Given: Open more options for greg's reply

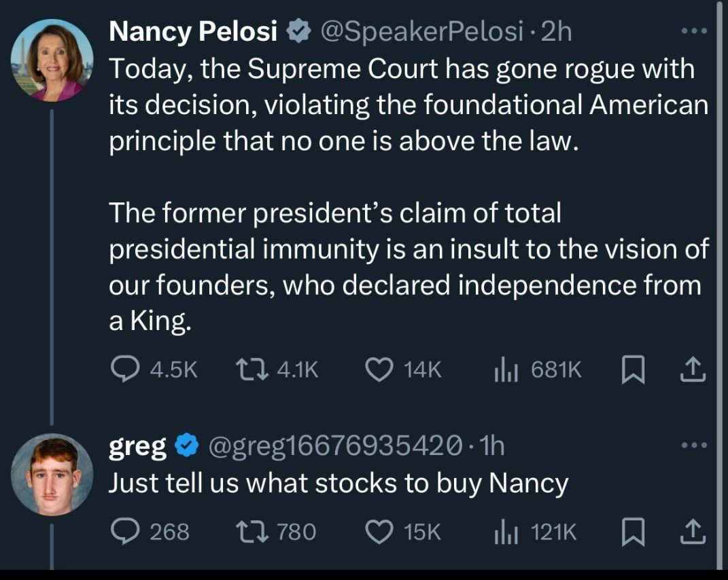Looking at the screenshot, I should (x=694, y=446).
